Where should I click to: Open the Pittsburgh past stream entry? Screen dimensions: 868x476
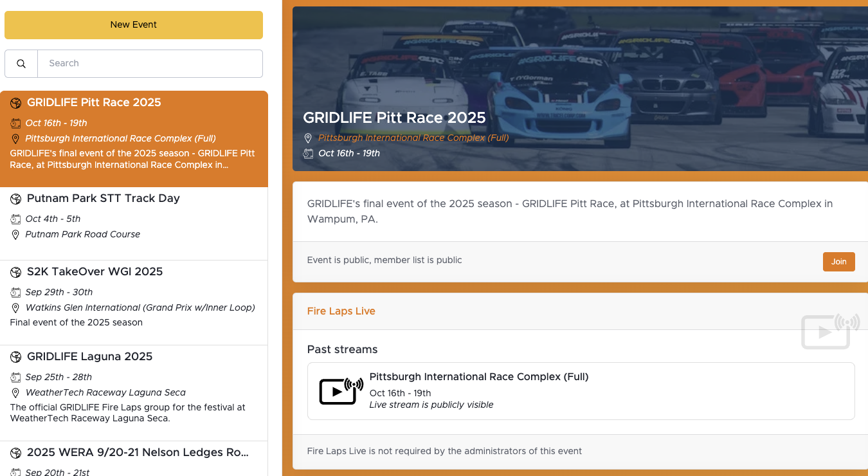(x=580, y=390)
